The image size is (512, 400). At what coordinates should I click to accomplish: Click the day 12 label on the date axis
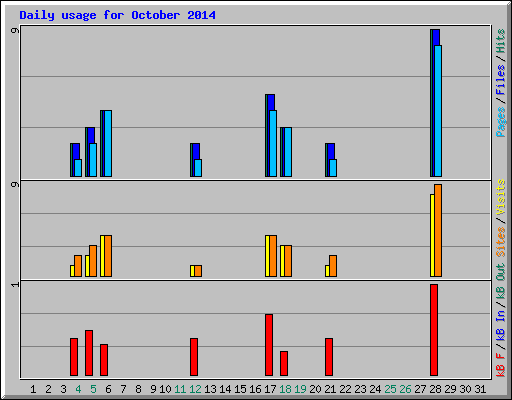tap(195, 389)
